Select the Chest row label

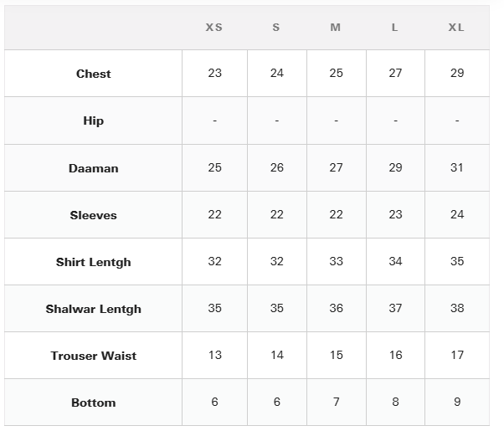tap(94, 74)
